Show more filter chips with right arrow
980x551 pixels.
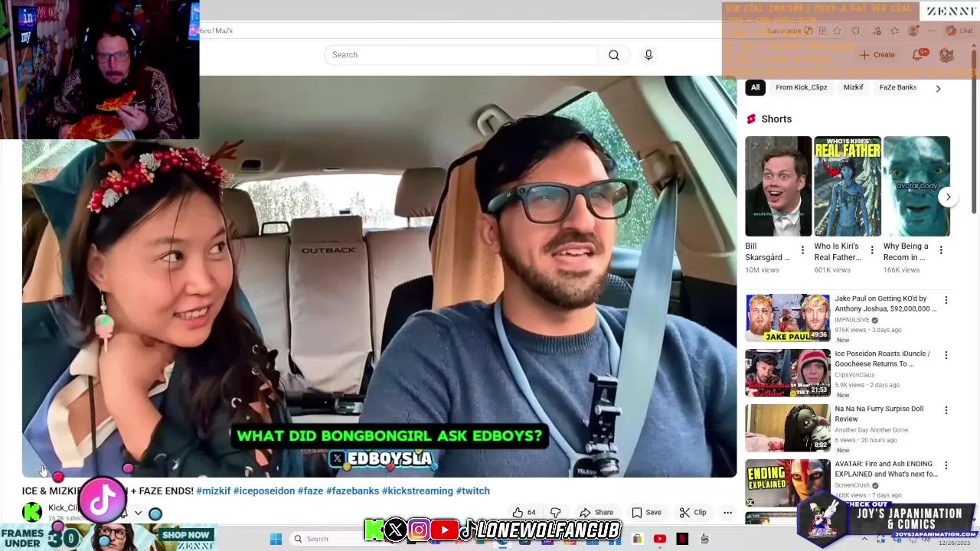938,88
